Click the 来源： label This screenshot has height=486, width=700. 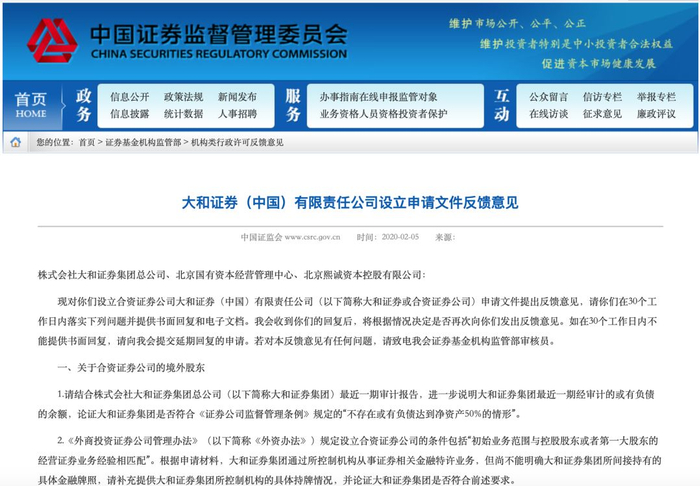coord(445,237)
